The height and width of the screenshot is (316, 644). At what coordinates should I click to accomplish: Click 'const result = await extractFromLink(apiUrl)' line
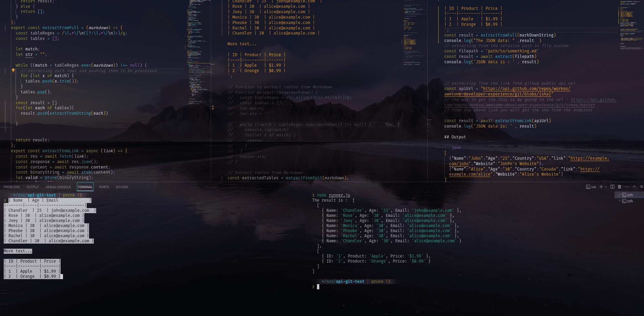[x=498, y=121]
